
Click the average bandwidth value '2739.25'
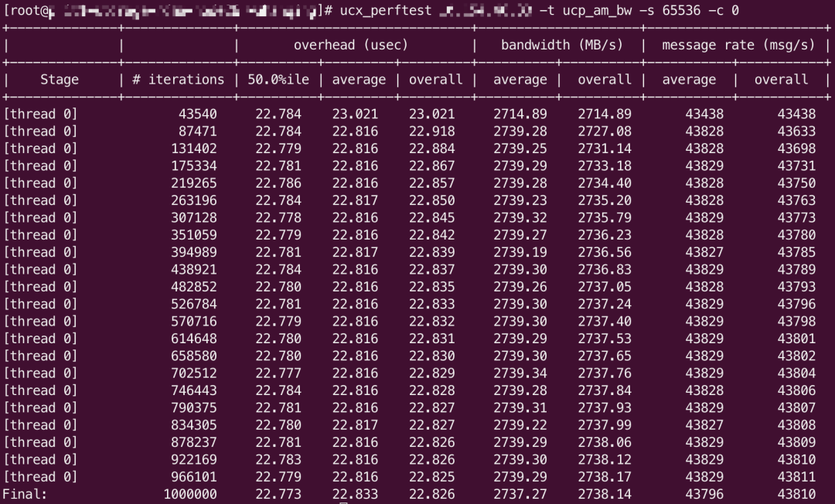520,148
